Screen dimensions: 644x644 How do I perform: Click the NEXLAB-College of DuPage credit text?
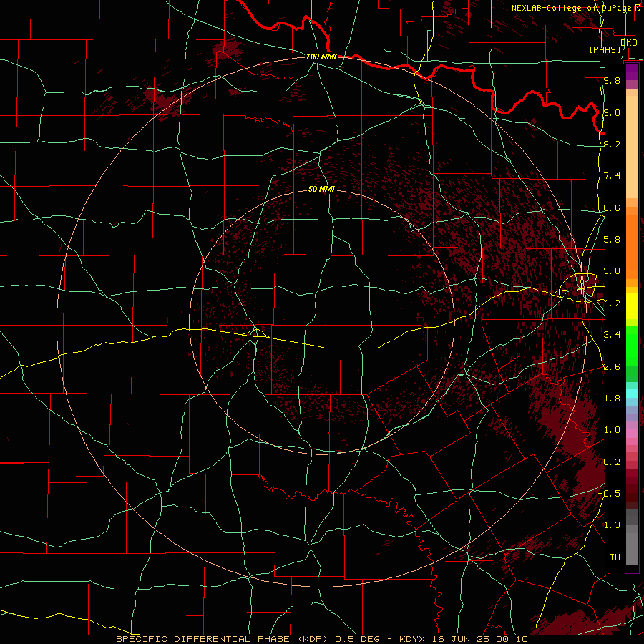coord(572,8)
